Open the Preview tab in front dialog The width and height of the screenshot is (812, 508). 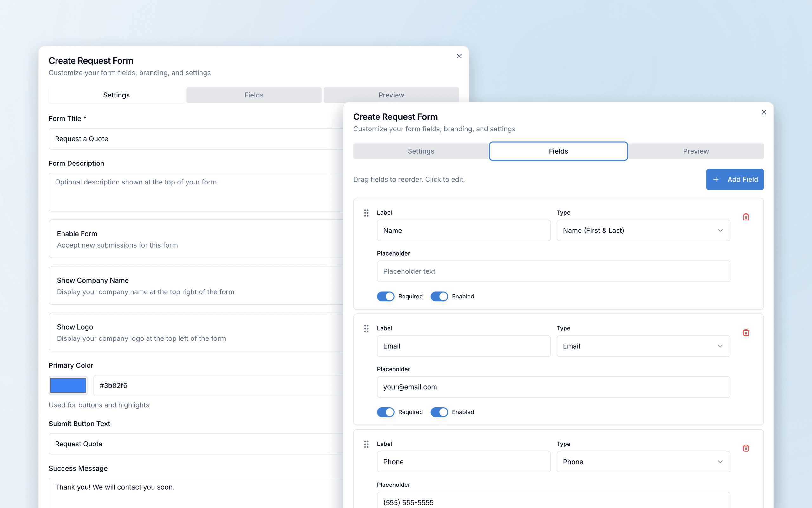[x=696, y=151]
